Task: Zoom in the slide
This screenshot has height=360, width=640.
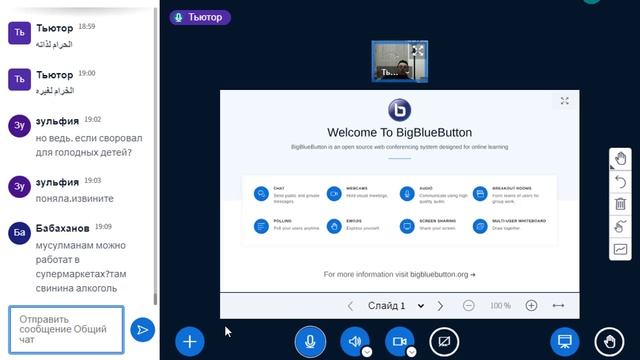Action: pyautogui.click(x=531, y=305)
